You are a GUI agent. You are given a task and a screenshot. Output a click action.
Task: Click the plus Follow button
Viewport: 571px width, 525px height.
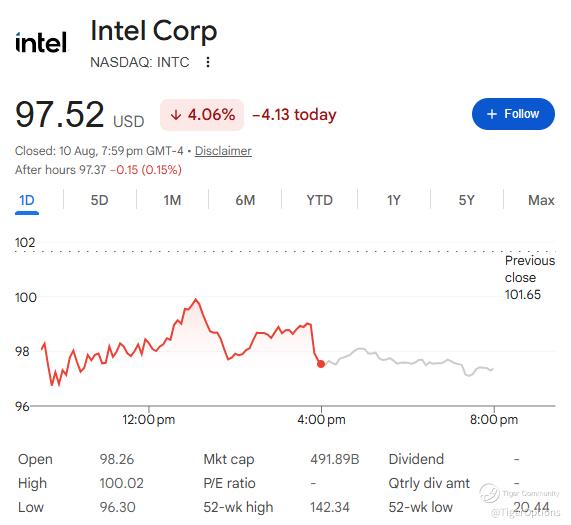click(x=513, y=114)
